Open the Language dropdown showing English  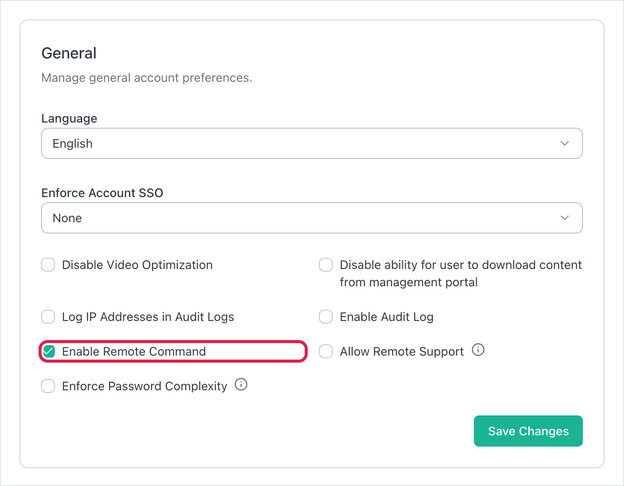(x=312, y=143)
